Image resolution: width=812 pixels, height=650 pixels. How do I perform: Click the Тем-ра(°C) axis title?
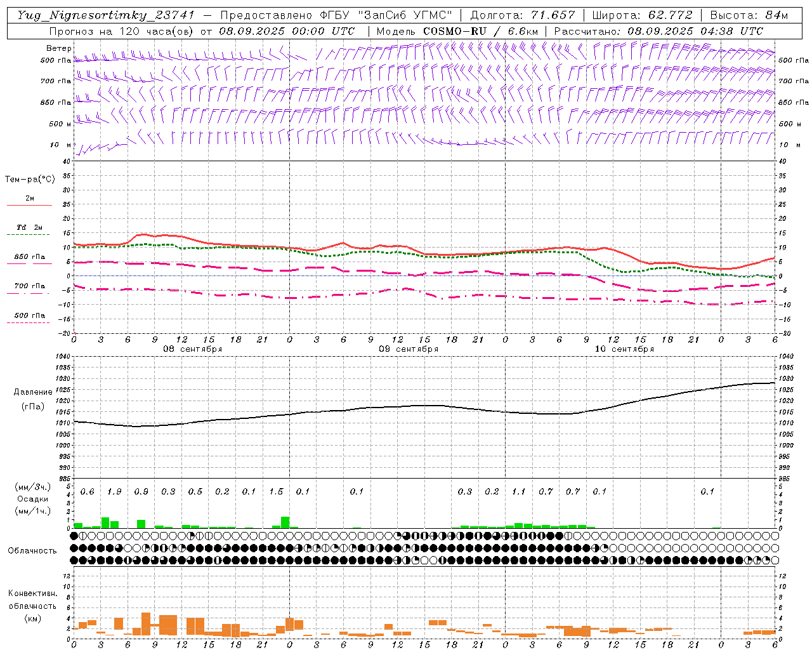30,180
